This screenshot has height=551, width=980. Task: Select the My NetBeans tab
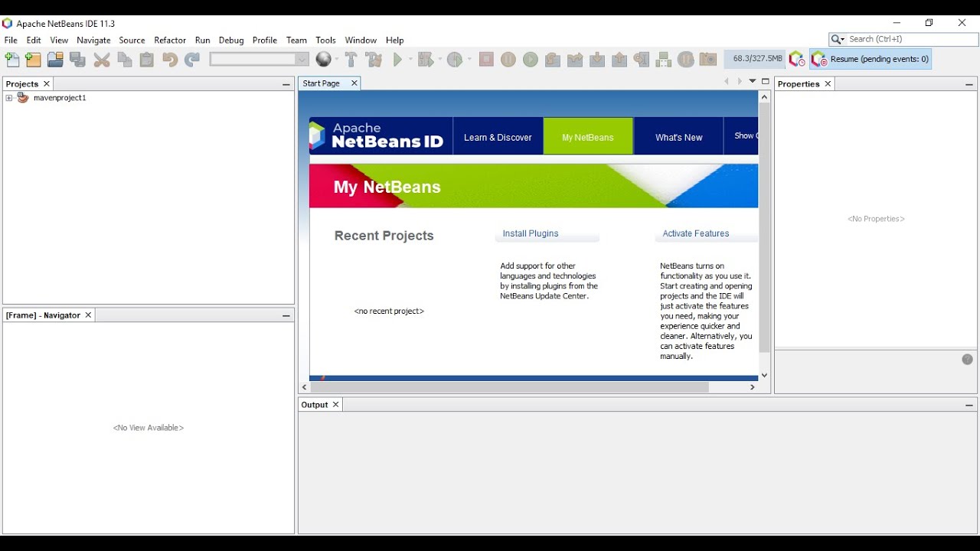click(x=588, y=138)
